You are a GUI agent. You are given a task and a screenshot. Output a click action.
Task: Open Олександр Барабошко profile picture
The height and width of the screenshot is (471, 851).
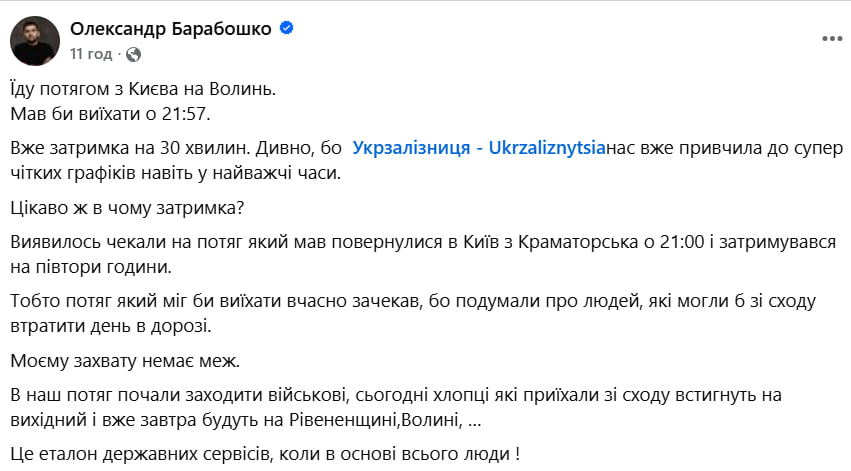[33, 40]
